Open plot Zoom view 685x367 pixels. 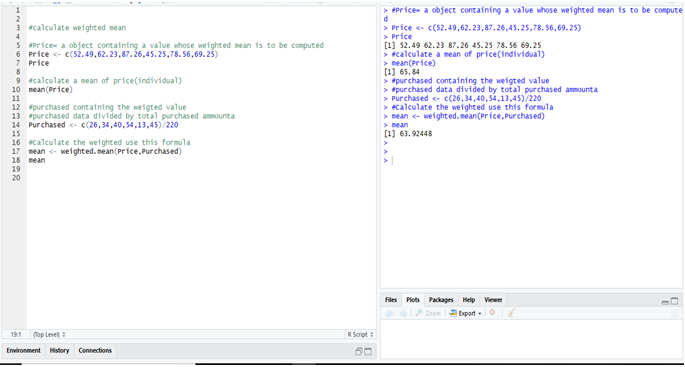[x=428, y=313]
